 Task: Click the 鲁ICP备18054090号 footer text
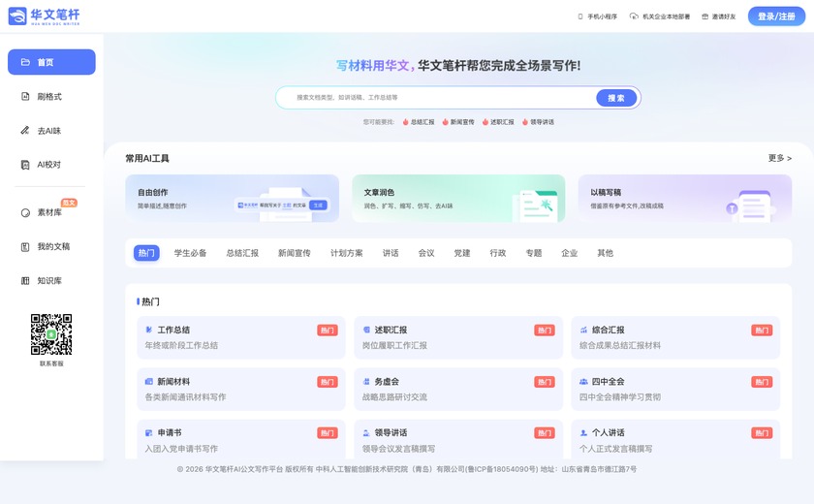point(503,469)
